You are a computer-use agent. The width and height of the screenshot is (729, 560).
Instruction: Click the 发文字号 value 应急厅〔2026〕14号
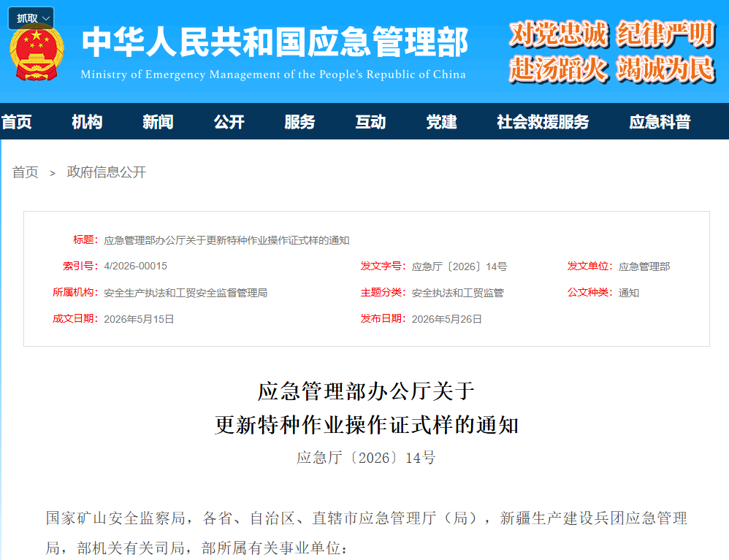459,266
